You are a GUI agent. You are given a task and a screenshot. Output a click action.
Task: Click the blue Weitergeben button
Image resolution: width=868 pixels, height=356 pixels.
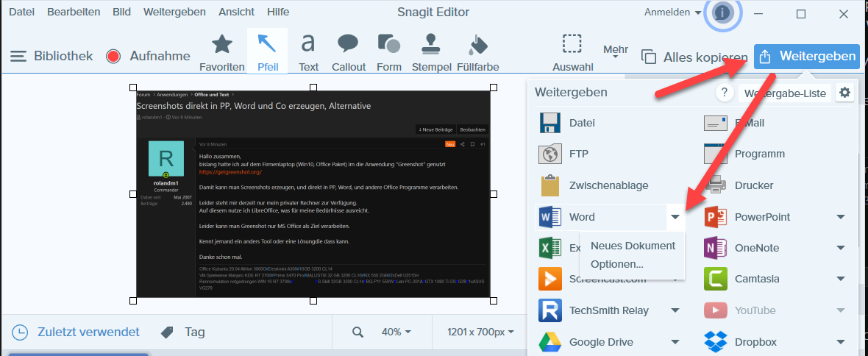coord(806,56)
